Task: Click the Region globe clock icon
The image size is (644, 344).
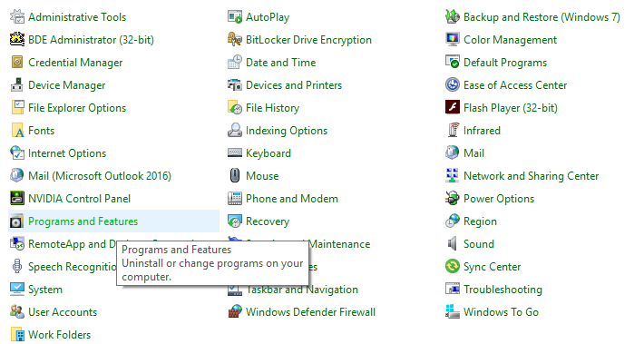Action: [x=453, y=221]
